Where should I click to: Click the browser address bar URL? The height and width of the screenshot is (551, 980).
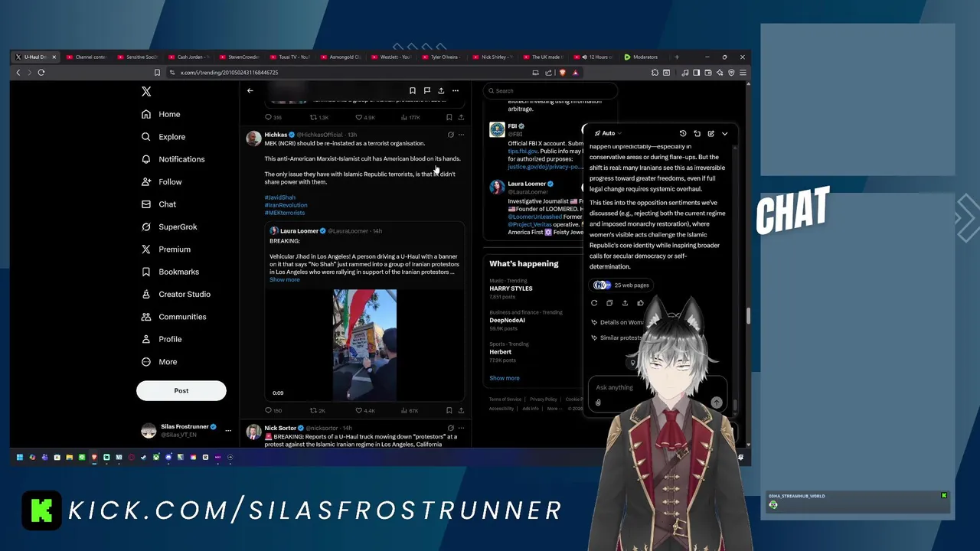[x=229, y=73]
